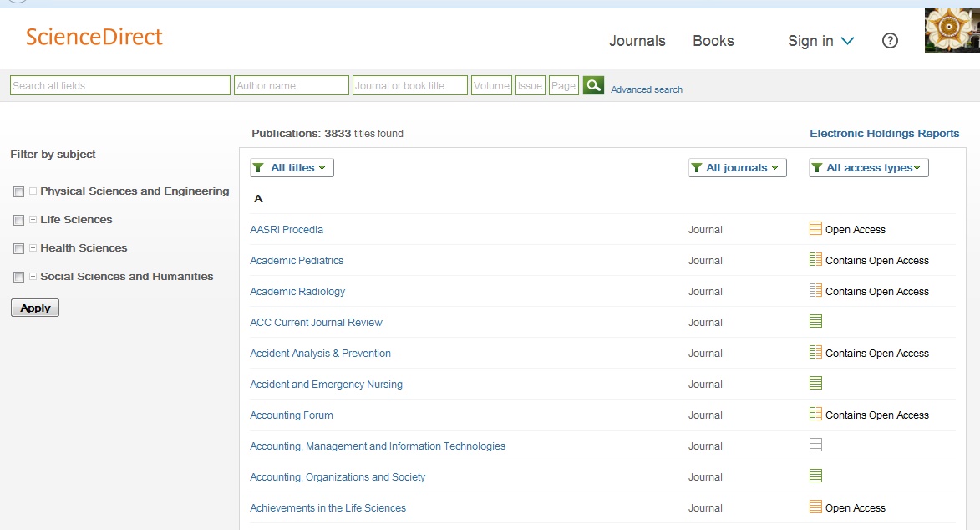Open ACC Current Journal Review link
Image resolution: width=980 pixels, height=530 pixels.
[316, 322]
